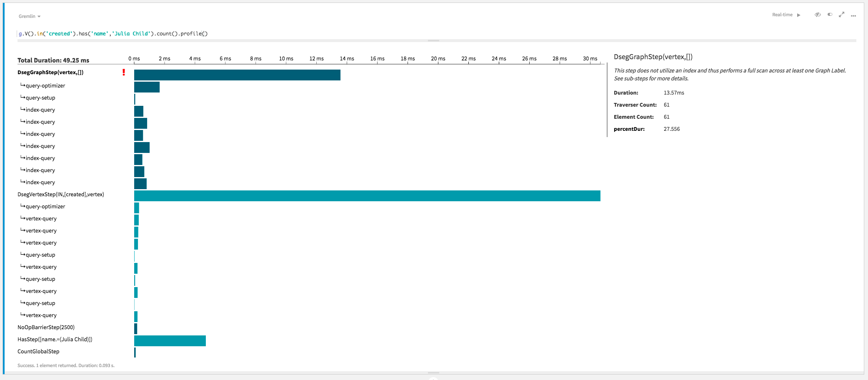
Task: Open the ellipsis more options menu
Action: [853, 15]
